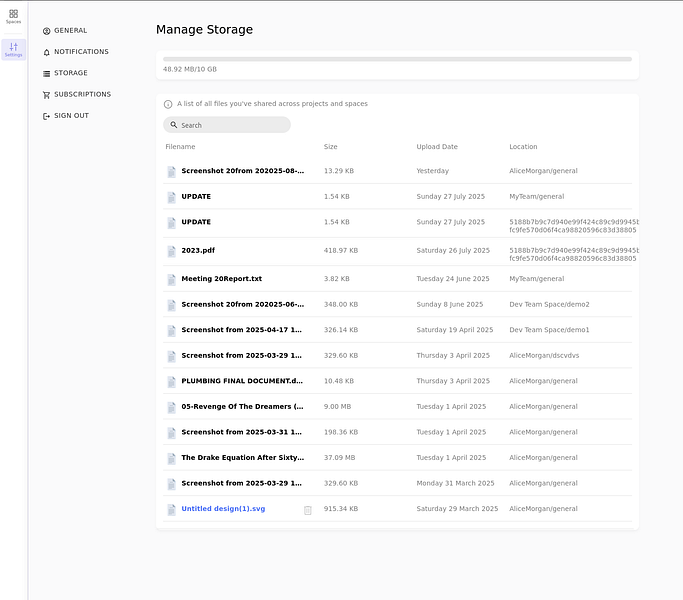Image resolution: width=683 pixels, height=600 pixels.
Task: Click the Size column header
Action: pyautogui.click(x=331, y=147)
